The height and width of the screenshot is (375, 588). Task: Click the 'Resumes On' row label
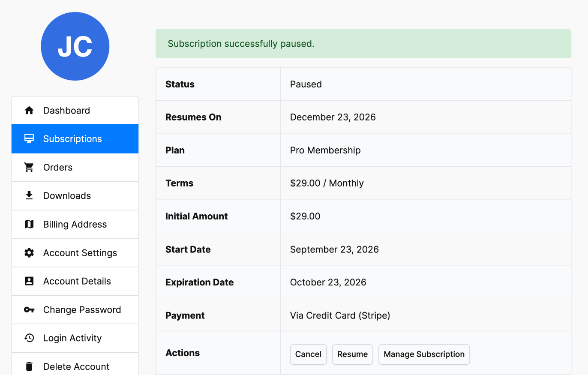click(193, 117)
